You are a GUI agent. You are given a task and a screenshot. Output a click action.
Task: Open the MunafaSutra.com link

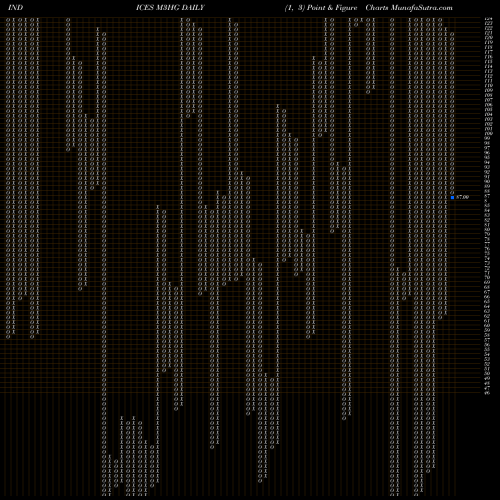[421, 8]
